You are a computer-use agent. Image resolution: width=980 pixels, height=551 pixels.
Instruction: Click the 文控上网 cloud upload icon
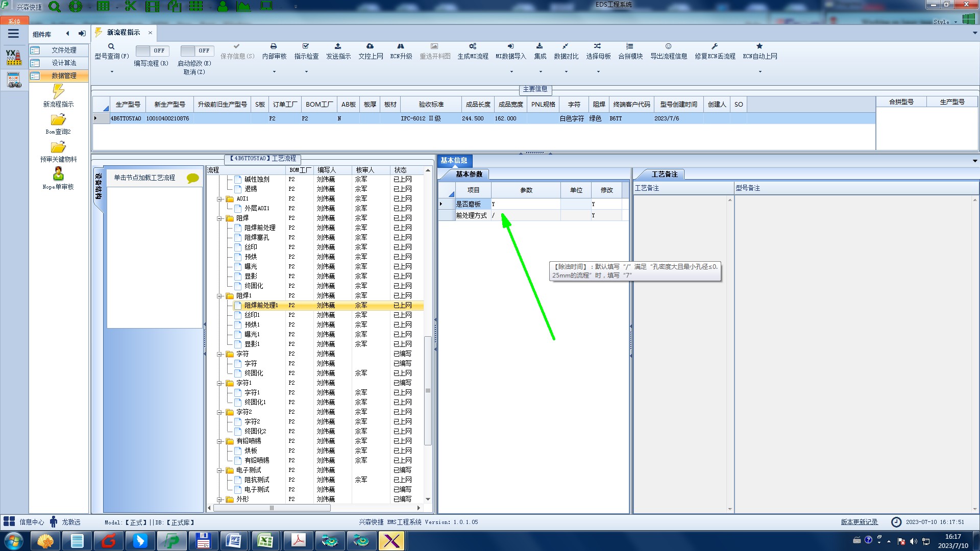tap(370, 46)
